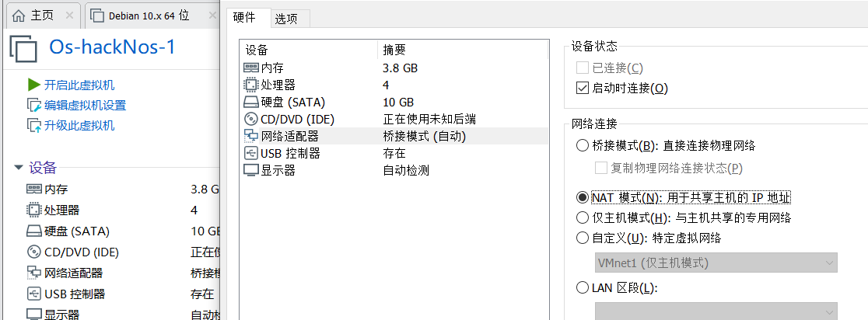
Task: Select LAN 区段 radio button
Action: [x=583, y=288]
